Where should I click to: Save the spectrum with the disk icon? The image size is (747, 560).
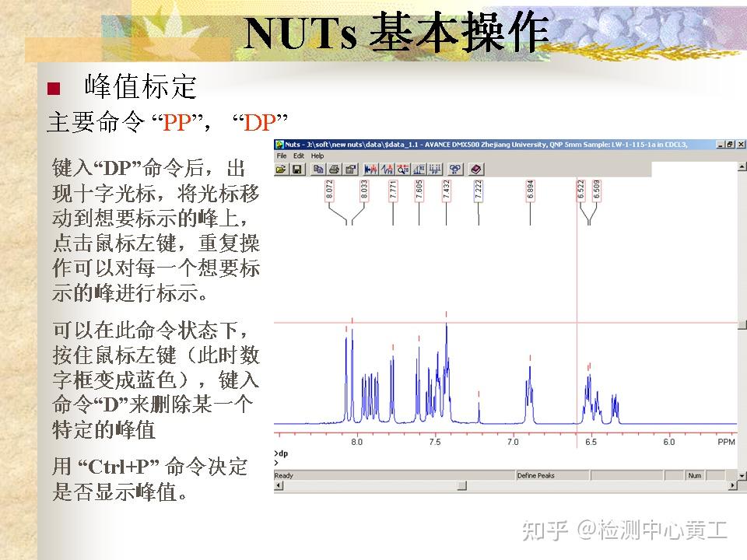tap(298, 170)
